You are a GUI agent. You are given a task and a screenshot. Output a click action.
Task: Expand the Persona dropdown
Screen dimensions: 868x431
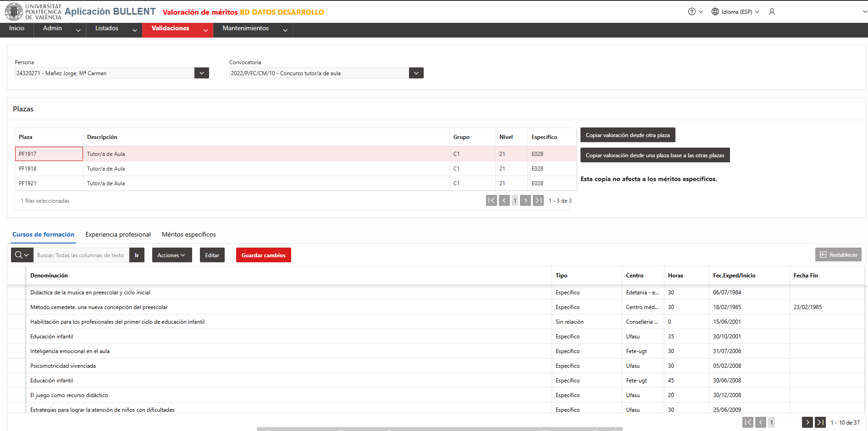202,73
